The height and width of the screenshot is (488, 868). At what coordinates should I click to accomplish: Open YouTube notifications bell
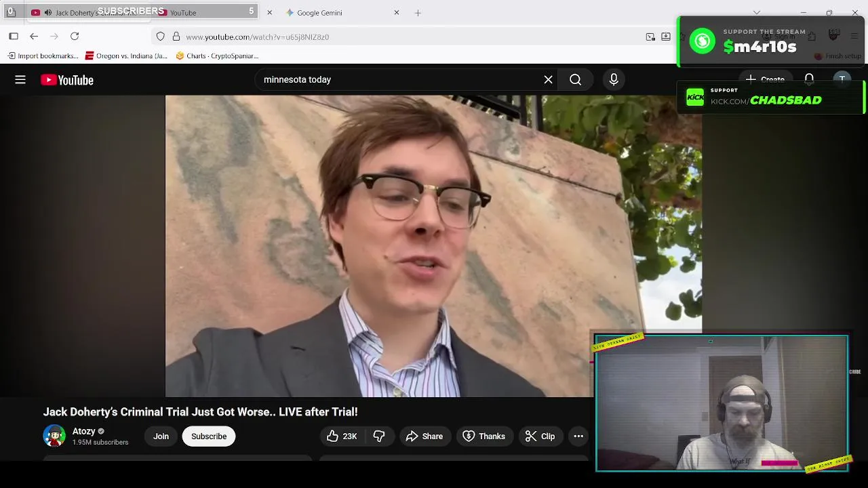[x=809, y=80]
